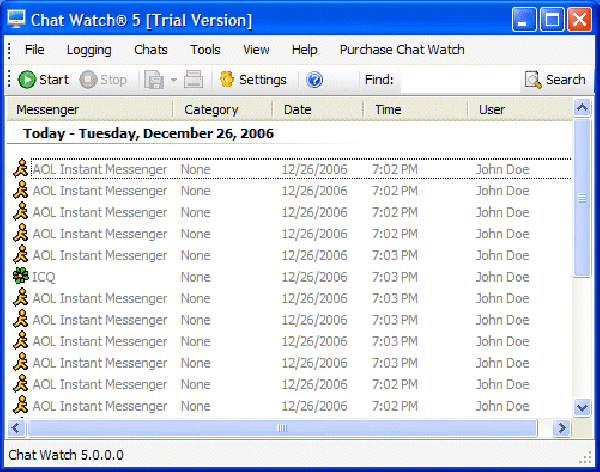This screenshot has width=600, height=472.
Task: Sort by the Category column header
Action: pos(222,109)
